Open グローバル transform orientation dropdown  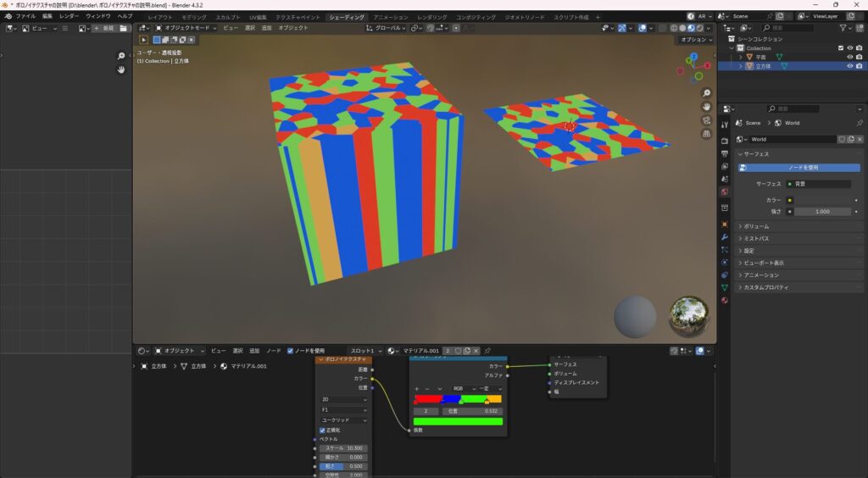pos(386,28)
